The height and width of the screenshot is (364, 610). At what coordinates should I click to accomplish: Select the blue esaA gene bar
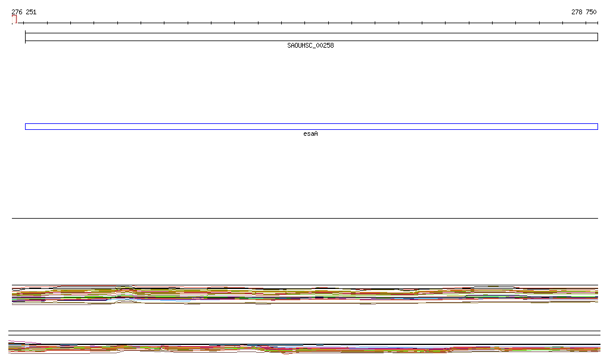coord(311,126)
